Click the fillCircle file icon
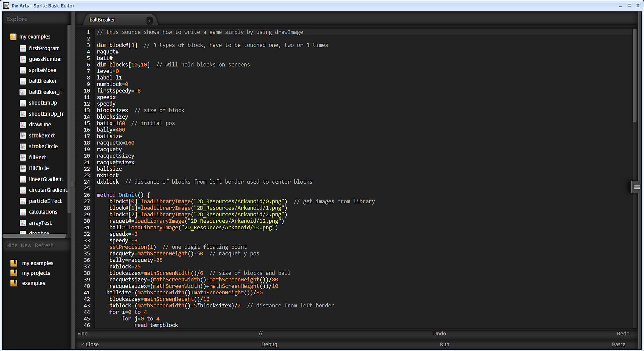644x351 pixels. click(23, 168)
